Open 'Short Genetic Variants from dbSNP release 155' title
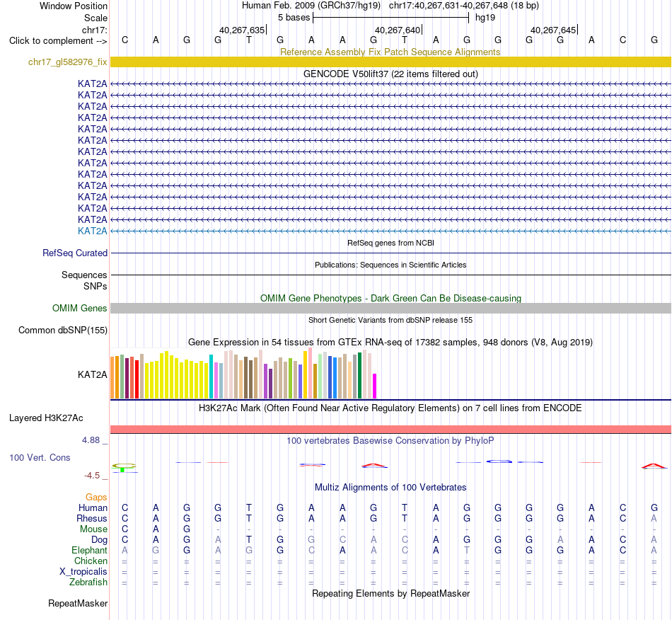The width and height of the screenshot is (672, 620). tap(390, 320)
